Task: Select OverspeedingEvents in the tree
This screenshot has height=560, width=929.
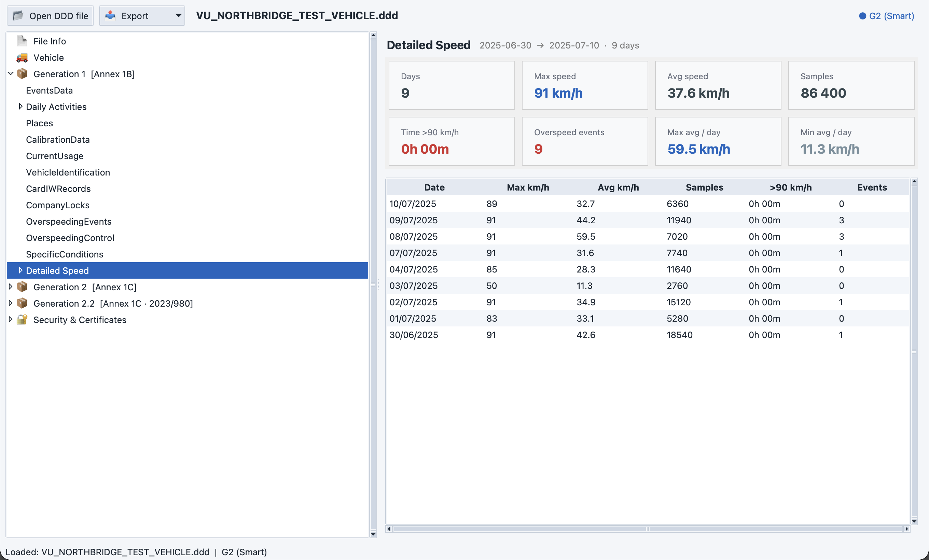Action: point(69,222)
